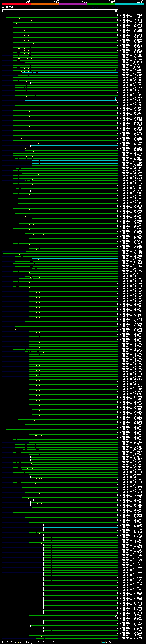Image resolution: width=146 pixels, height=644 pixels.
Task: Click label UniRef100_B3TH78
Action: point(131,602)
